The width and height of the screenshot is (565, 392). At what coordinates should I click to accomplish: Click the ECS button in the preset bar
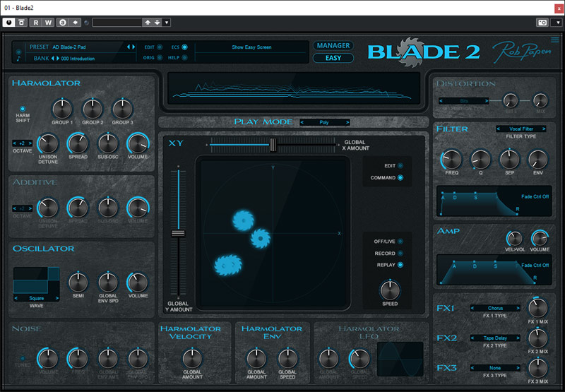tap(184, 47)
